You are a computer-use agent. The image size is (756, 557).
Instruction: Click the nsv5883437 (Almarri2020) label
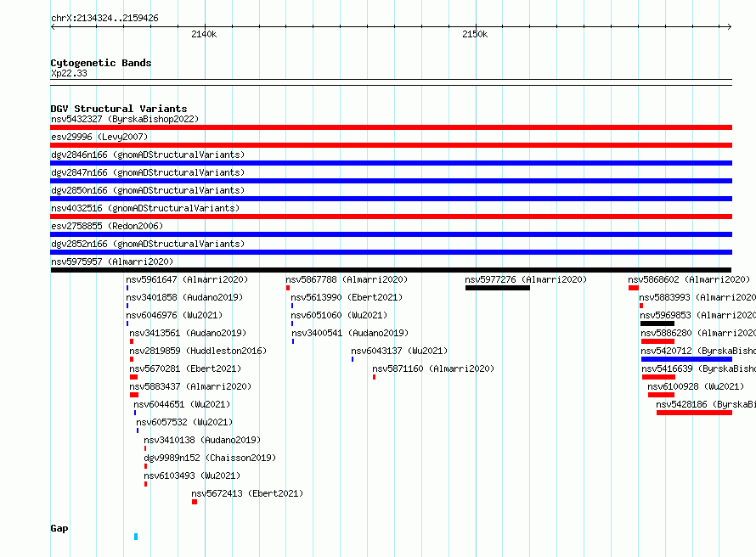(x=190, y=386)
